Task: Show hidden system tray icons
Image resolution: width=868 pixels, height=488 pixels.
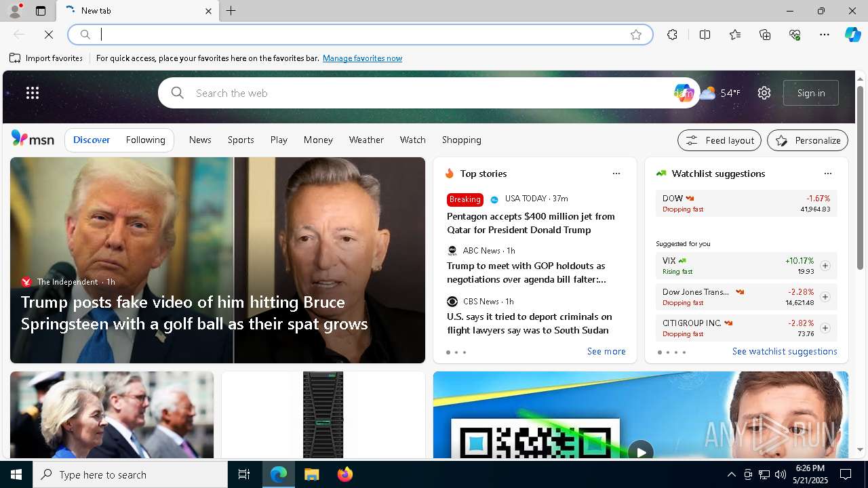Action: point(731,474)
